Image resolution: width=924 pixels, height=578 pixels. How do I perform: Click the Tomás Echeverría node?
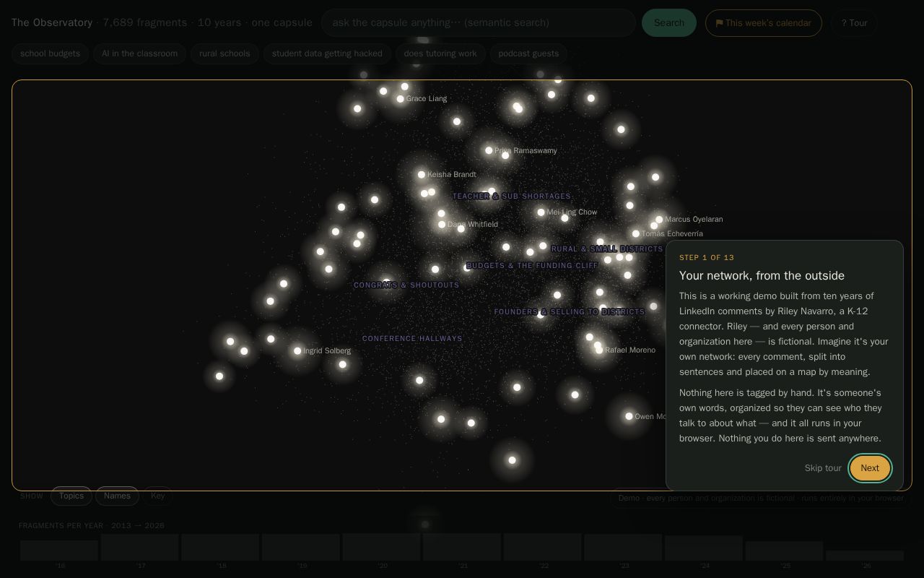(x=636, y=234)
